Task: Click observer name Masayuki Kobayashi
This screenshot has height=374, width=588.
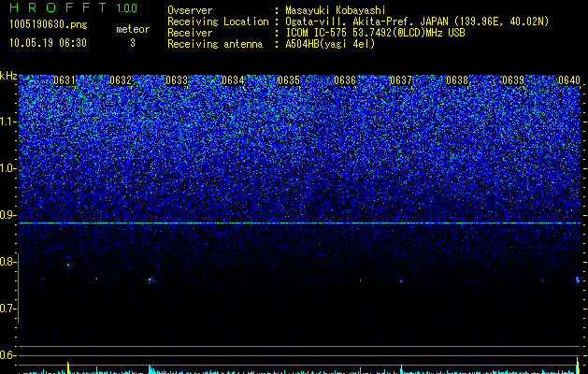Action: tap(336, 10)
